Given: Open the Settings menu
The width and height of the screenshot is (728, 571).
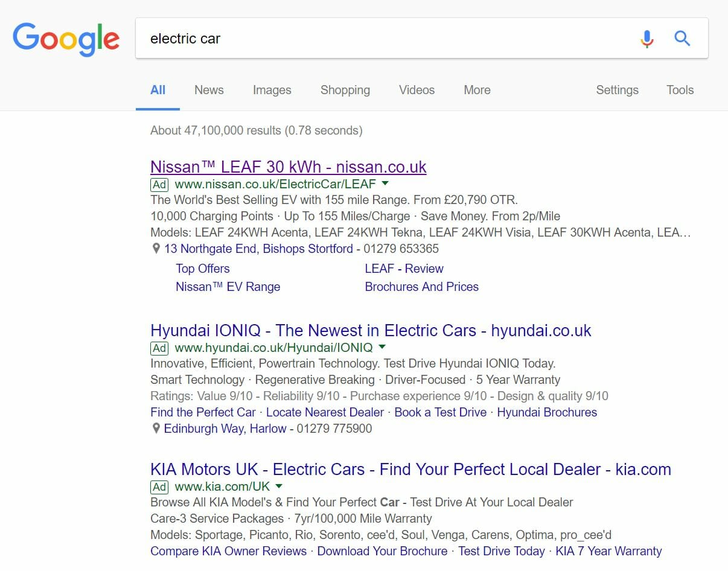Looking at the screenshot, I should coord(617,90).
